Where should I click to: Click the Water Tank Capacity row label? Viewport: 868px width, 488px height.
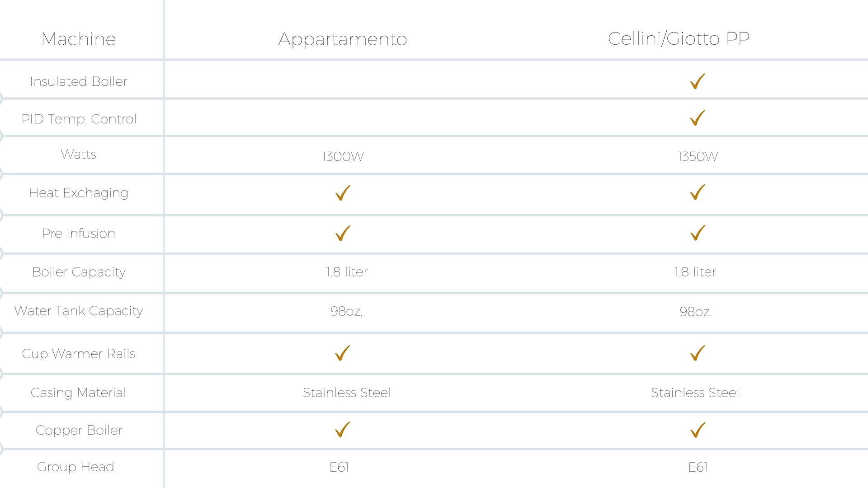pyautogui.click(x=79, y=311)
